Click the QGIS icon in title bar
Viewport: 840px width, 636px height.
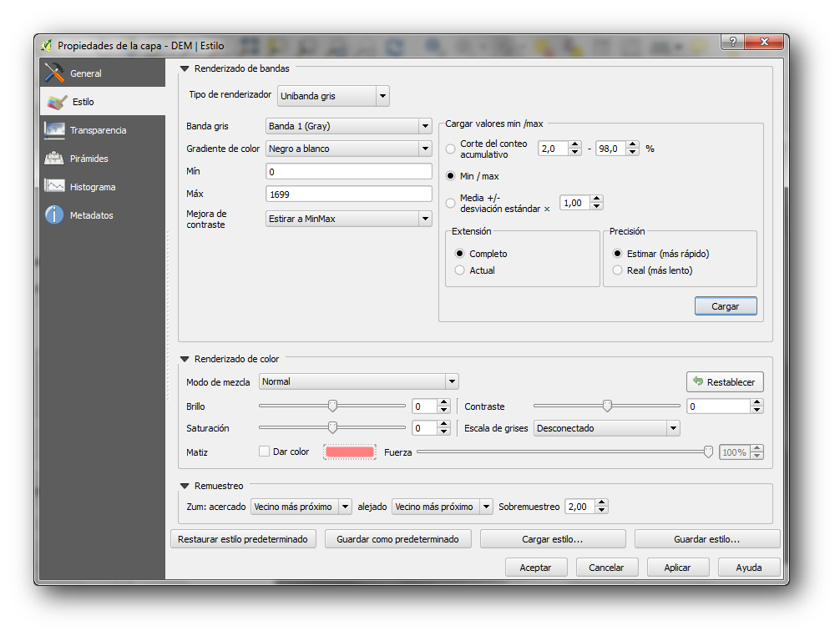click(x=47, y=46)
